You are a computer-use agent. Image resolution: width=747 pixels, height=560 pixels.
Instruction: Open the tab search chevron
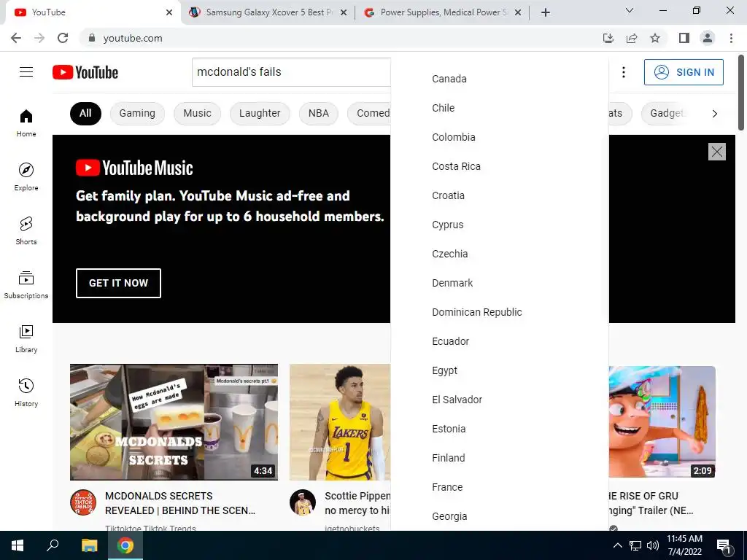click(x=630, y=10)
